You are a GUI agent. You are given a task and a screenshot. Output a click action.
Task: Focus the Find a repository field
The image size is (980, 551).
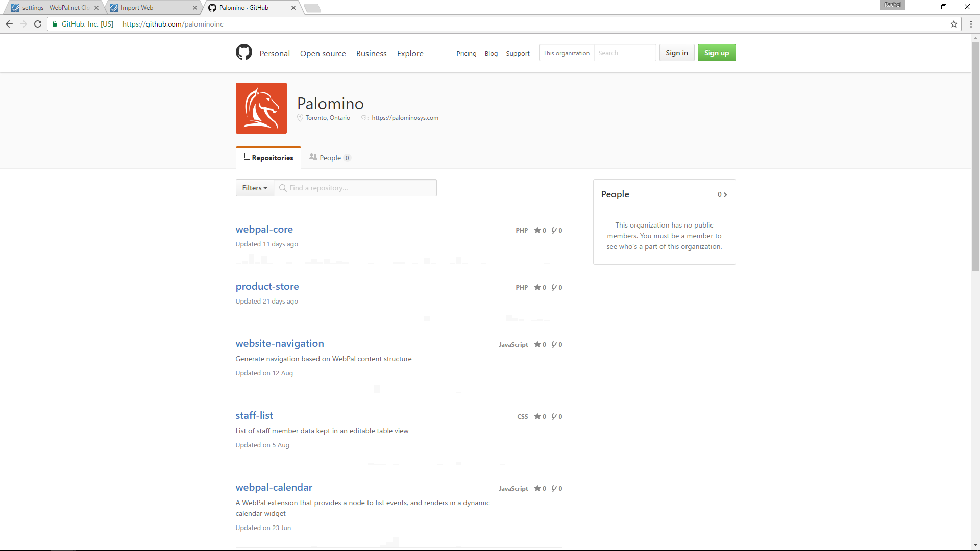pyautogui.click(x=355, y=188)
